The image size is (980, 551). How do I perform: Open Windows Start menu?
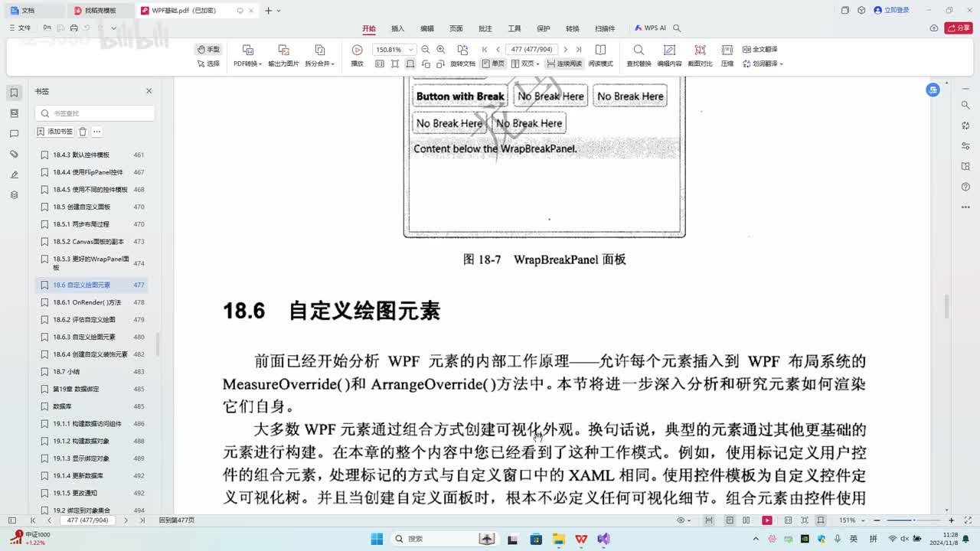coord(377,539)
